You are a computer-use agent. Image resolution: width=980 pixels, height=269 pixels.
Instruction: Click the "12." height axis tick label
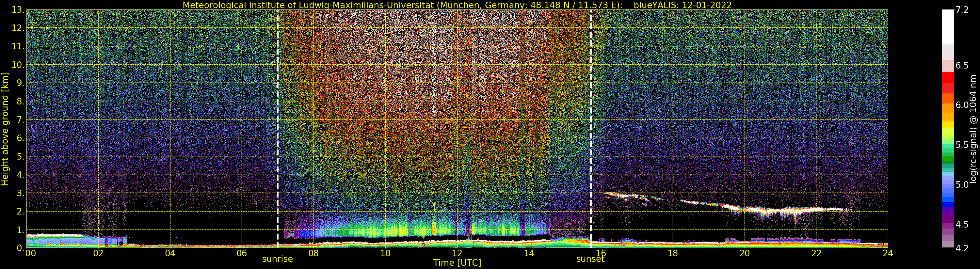tap(18, 28)
